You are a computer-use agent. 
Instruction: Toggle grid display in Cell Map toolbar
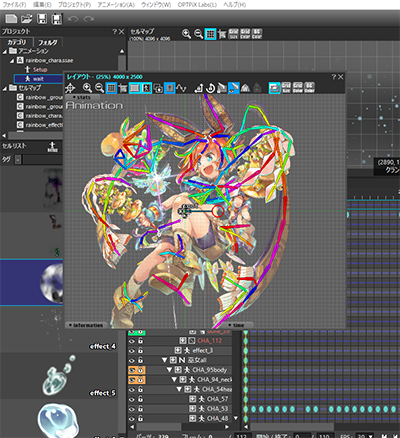[x=210, y=34]
